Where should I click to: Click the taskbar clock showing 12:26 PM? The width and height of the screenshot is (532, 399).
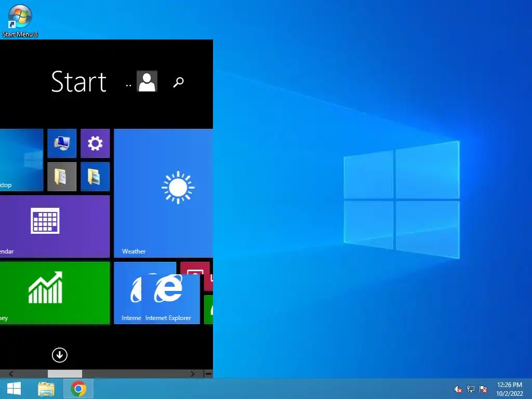point(510,389)
